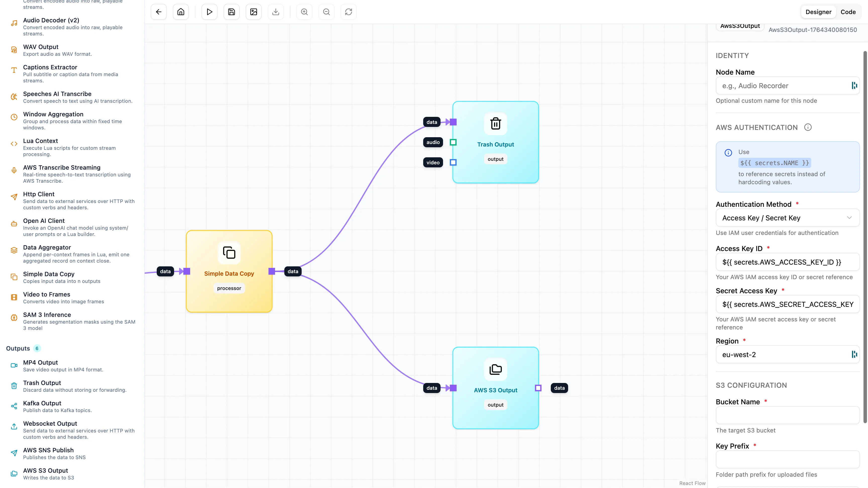Select the Simple Data Copy node icon
868x488 pixels.
pyautogui.click(x=229, y=253)
